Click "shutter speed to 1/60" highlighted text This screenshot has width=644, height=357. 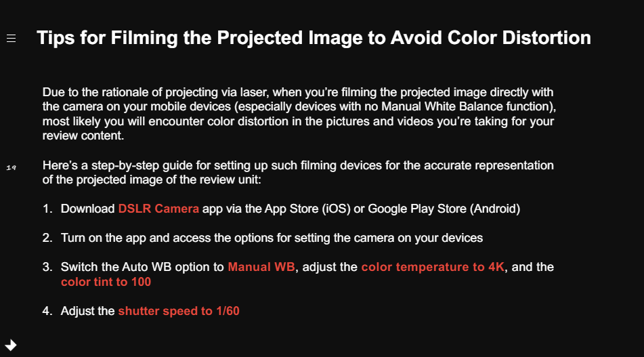click(179, 311)
